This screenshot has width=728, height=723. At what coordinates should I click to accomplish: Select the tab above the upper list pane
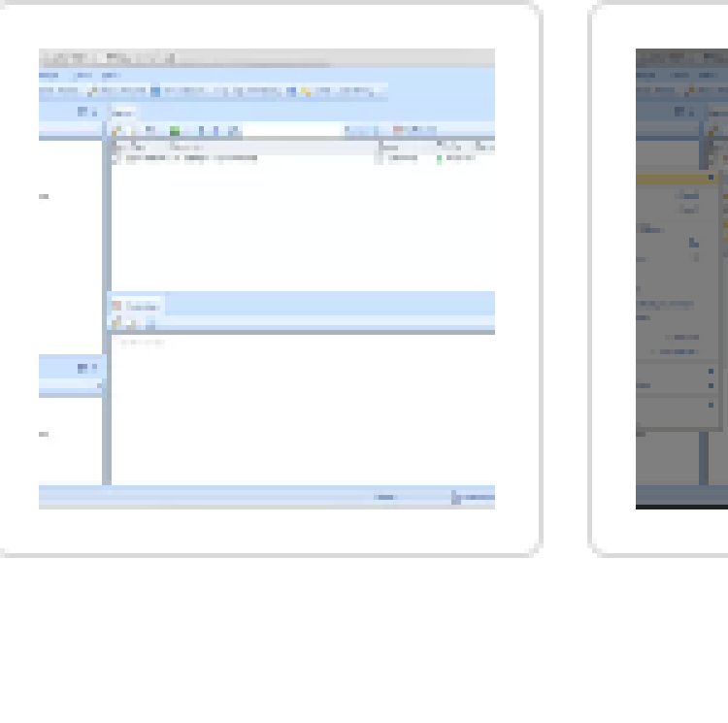[x=123, y=112]
